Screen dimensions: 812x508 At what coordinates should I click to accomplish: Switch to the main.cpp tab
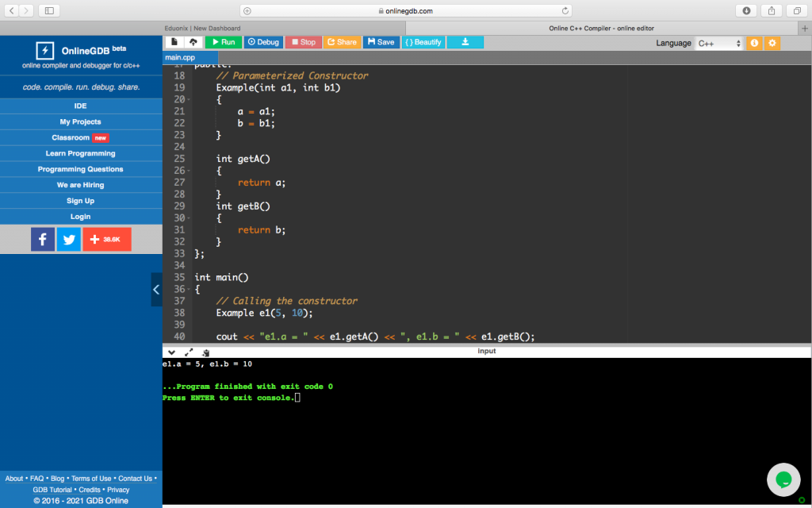[x=181, y=57]
